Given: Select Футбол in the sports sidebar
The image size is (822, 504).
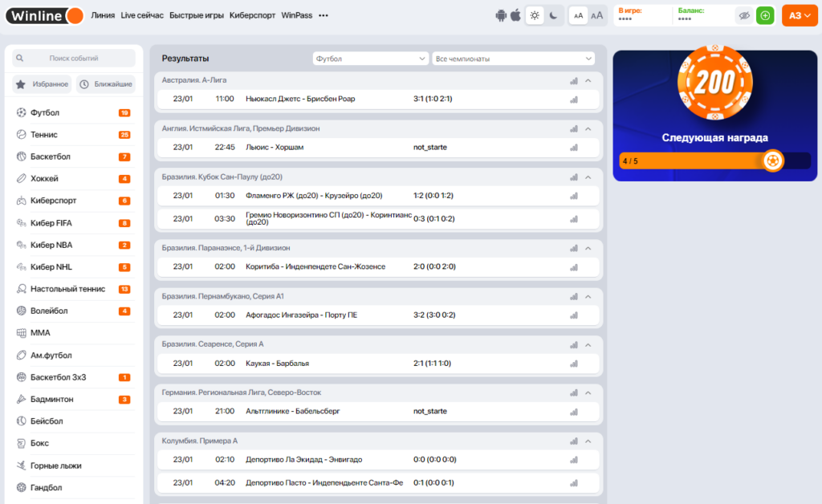Looking at the screenshot, I should [74, 112].
